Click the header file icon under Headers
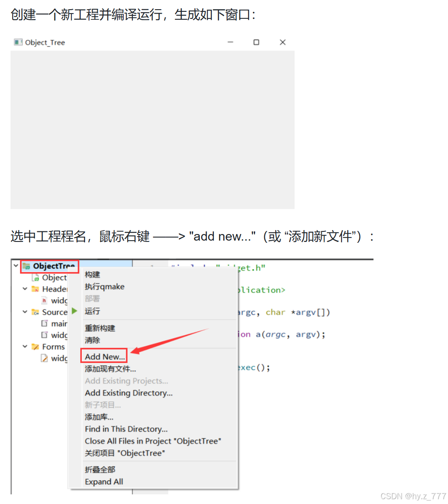Screen dimensions: 448x504 pyautogui.click(x=44, y=301)
